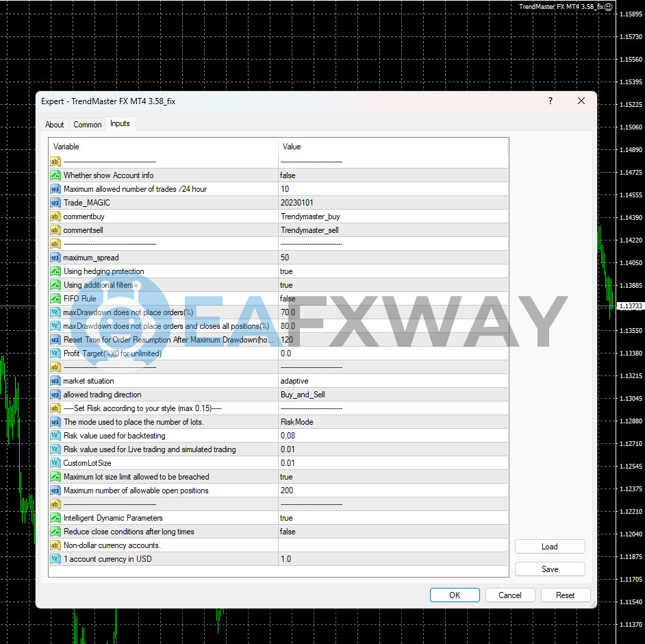Click the icon next to market situation

[55, 381]
